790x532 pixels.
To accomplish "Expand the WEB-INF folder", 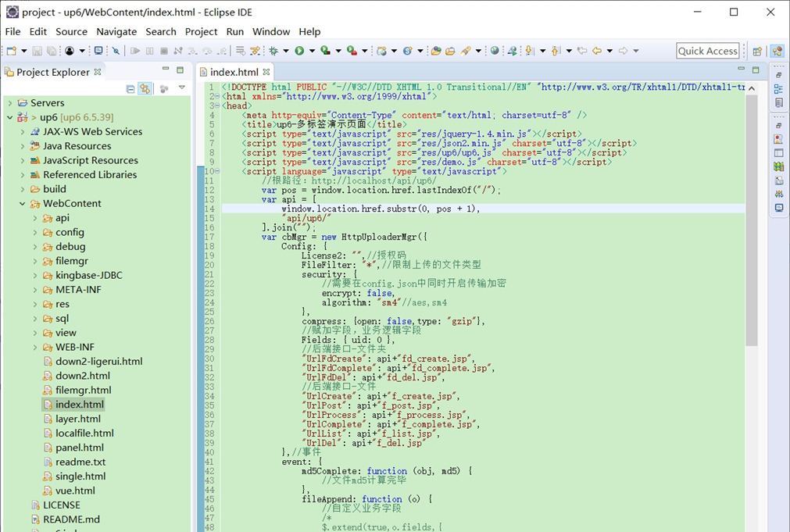I will tap(34, 347).
